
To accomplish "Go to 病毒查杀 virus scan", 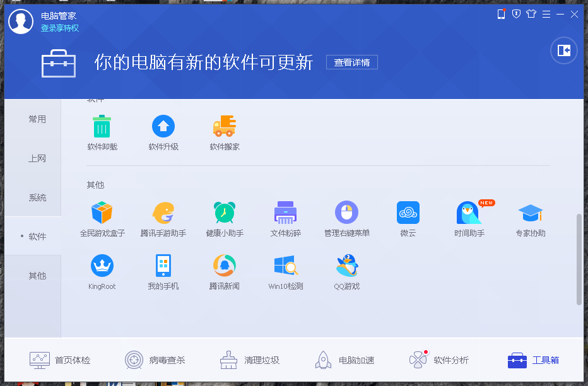I will (155, 360).
